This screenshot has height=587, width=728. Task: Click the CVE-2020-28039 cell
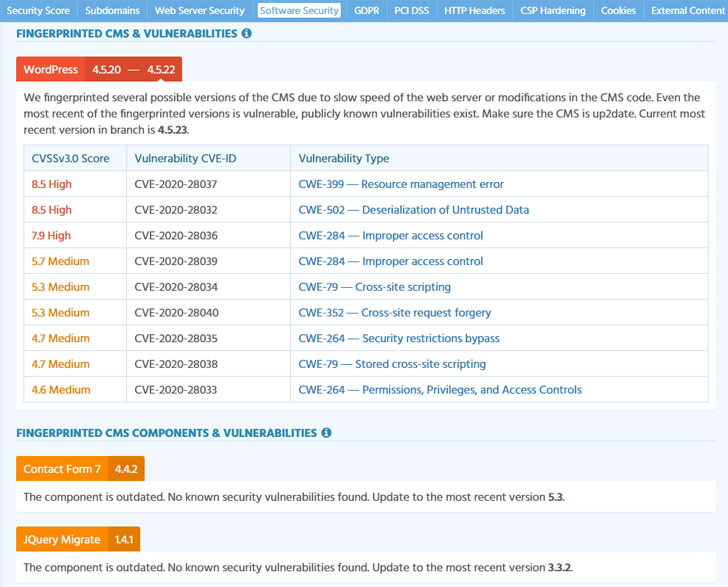click(208, 261)
